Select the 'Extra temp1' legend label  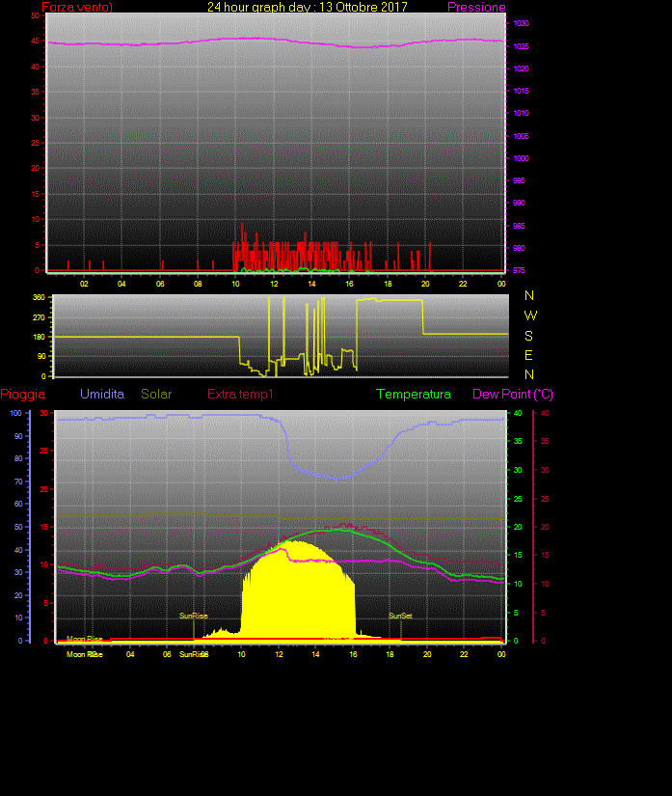[240, 394]
